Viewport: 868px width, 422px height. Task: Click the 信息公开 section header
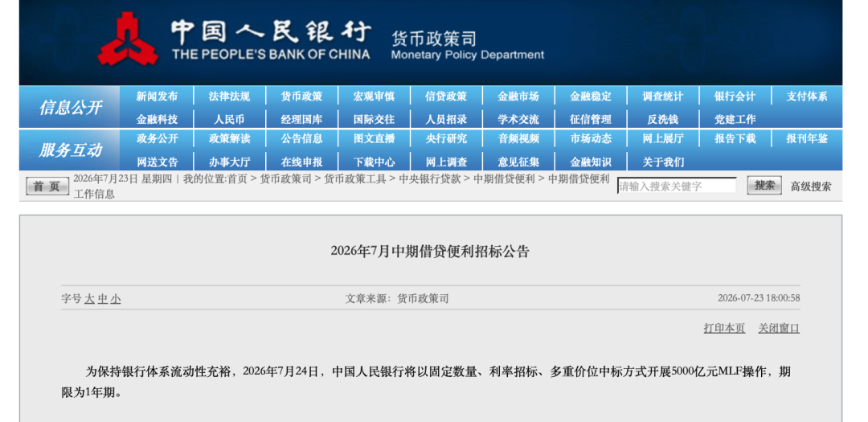[70, 108]
